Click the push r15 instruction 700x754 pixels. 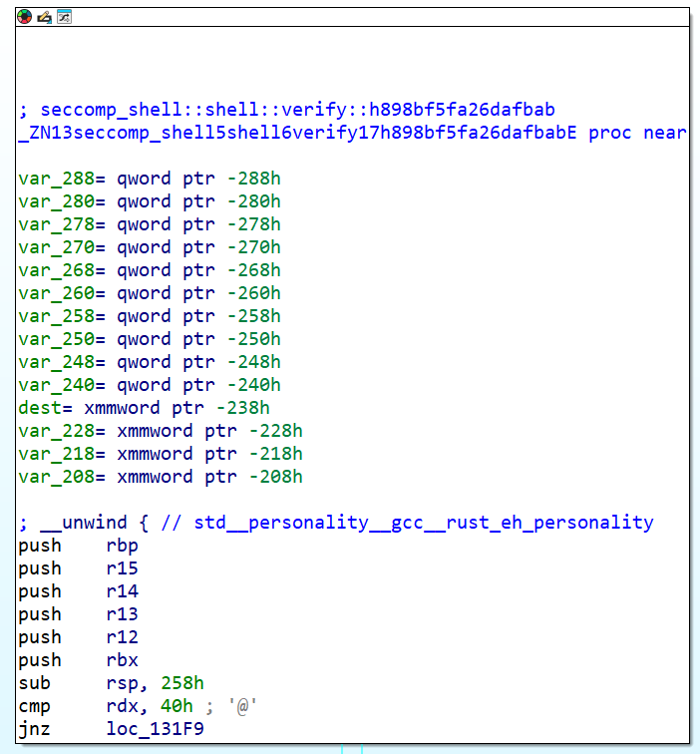79,568
